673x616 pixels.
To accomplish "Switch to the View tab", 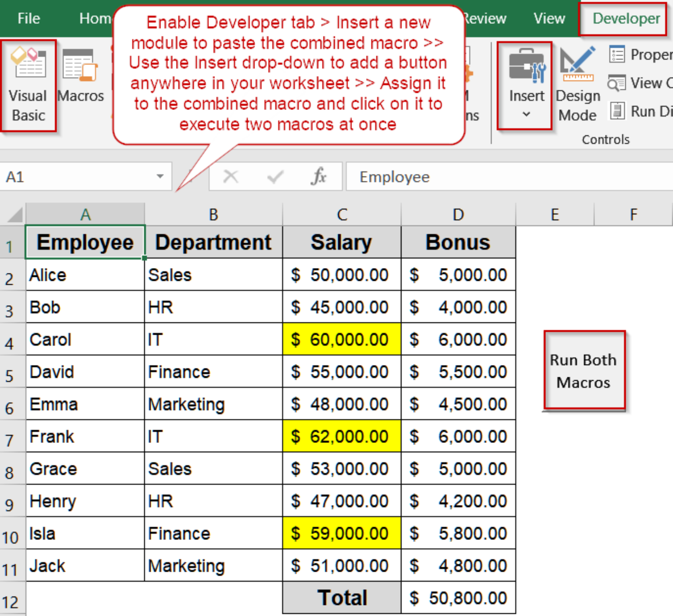I will [549, 18].
